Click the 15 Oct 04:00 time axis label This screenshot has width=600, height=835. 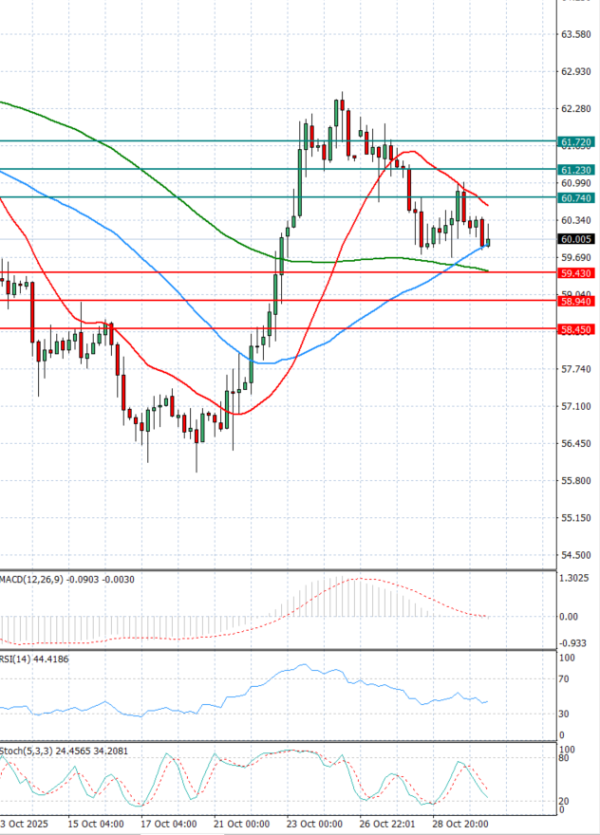[x=95, y=824]
